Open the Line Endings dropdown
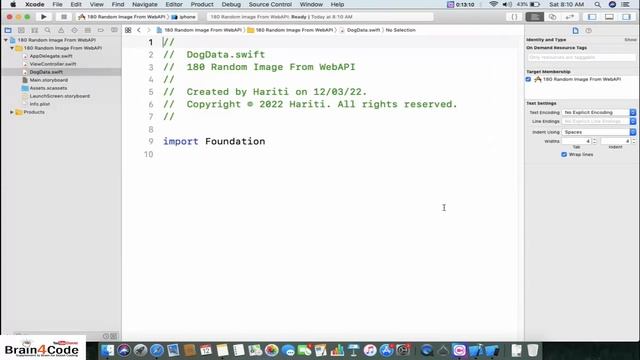Viewport: 640px width, 360px height. (599, 121)
